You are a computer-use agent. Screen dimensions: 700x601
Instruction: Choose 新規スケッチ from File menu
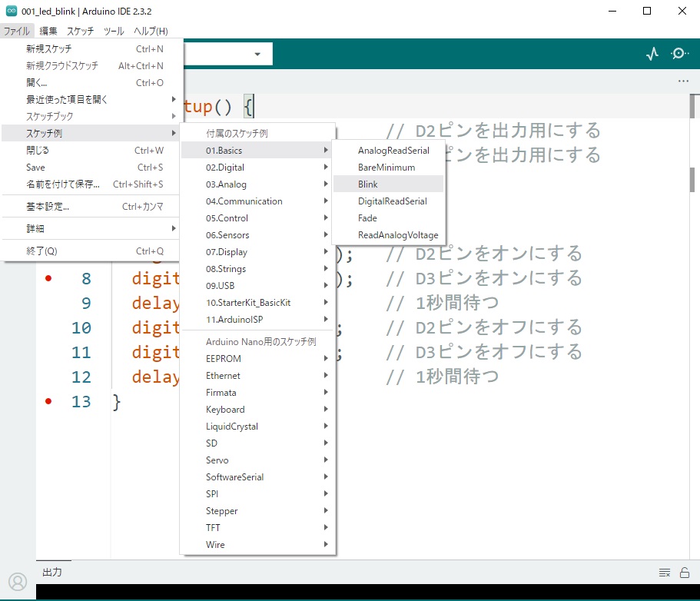[x=91, y=48]
